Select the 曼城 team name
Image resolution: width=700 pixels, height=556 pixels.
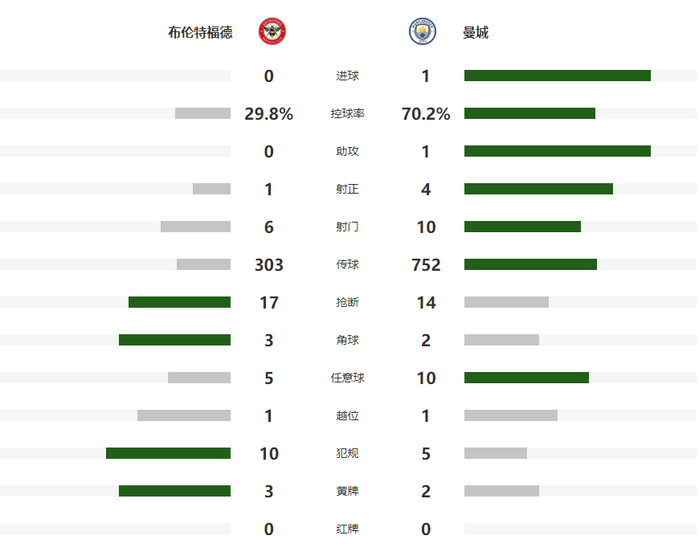(475, 32)
